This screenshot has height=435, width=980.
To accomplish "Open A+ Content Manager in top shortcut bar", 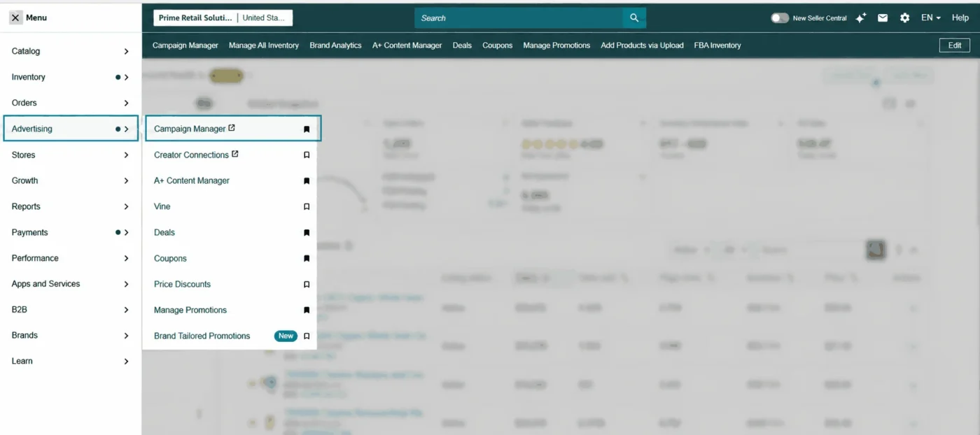I will [407, 45].
